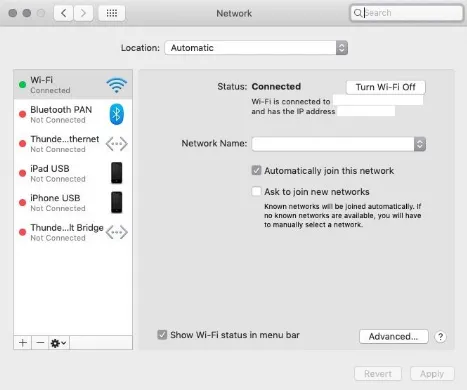The height and width of the screenshot is (390, 467).
Task: Click the red iPhone USB status dot
Action: (x=22, y=203)
